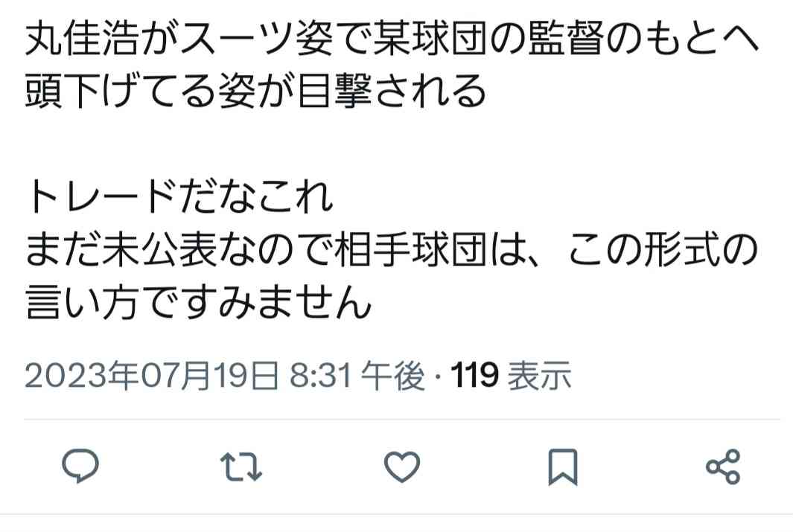This screenshot has width=793, height=532.
Task: Click the word 某球団 in first line
Action: point(430,39)
